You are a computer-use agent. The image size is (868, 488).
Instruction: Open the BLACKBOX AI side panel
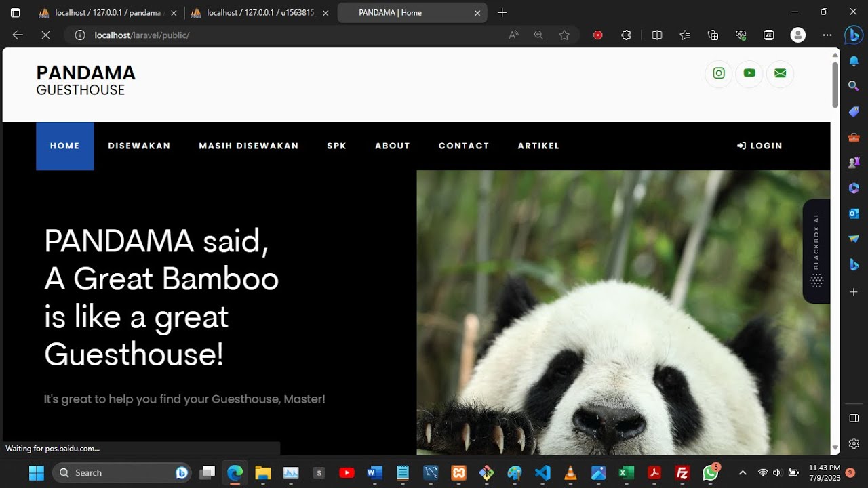click(x=816, y=251)
